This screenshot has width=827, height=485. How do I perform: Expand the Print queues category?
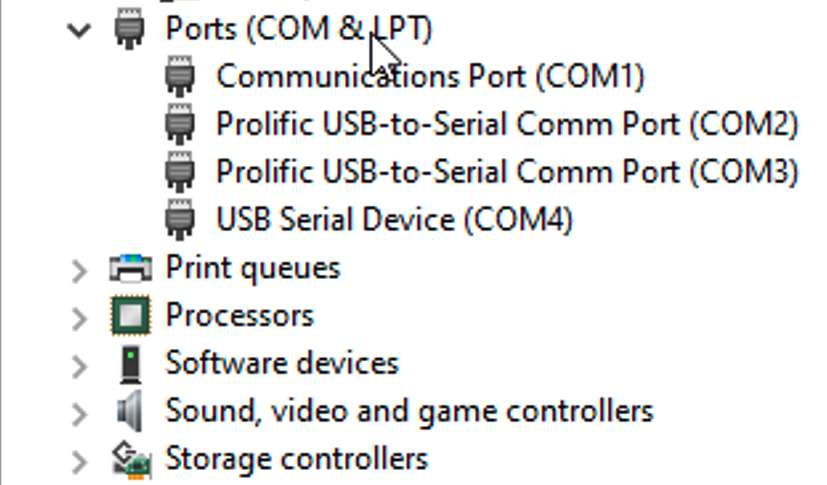[x=79, y=271]
